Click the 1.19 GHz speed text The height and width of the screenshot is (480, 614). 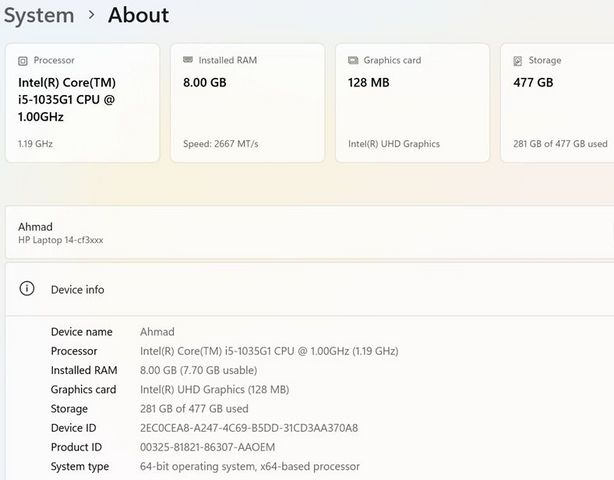(35, 144)
